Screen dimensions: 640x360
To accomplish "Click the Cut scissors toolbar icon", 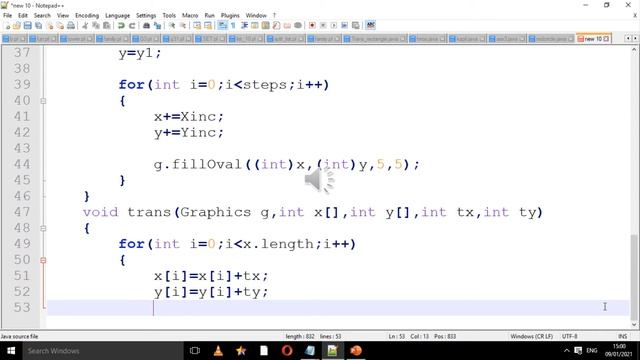I will pyautogui.click(x=85, y=26).
